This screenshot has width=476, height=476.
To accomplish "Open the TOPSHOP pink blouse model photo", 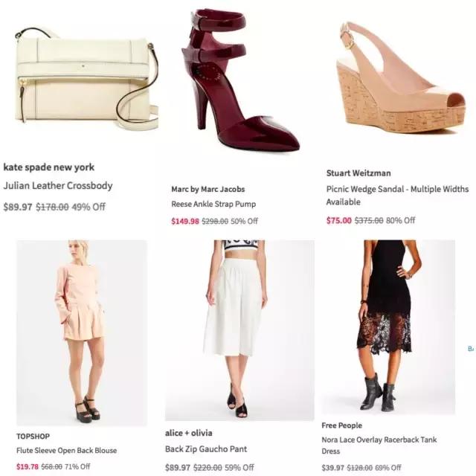I will click(82, 332).
